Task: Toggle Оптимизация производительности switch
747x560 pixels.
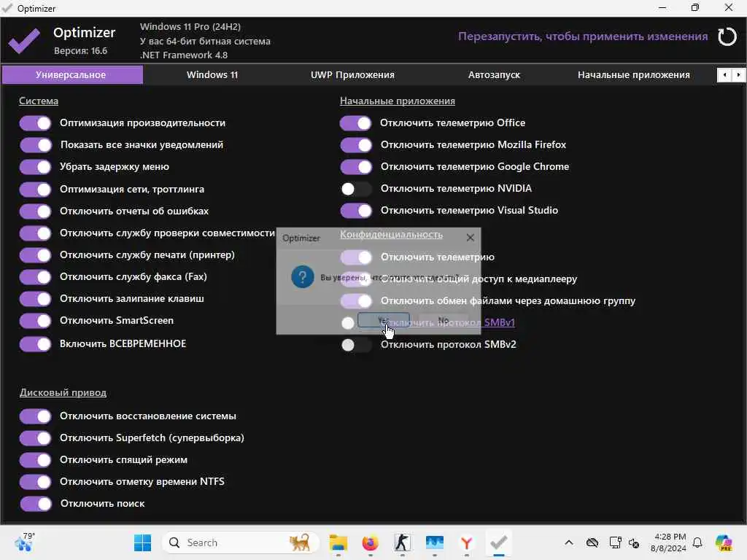Action: tap(35, 123)
